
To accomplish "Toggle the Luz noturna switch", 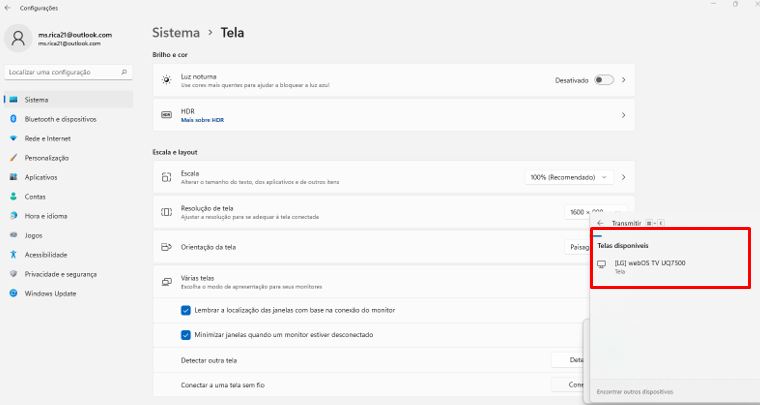I will pyautogui.click(x=604, y=80).
